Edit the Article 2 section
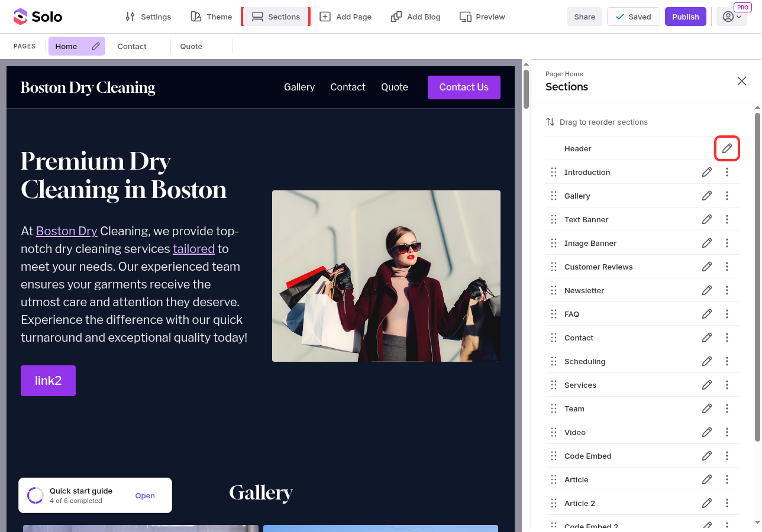The width and height of the screenshot is (762, 532). tap(707, 503)
